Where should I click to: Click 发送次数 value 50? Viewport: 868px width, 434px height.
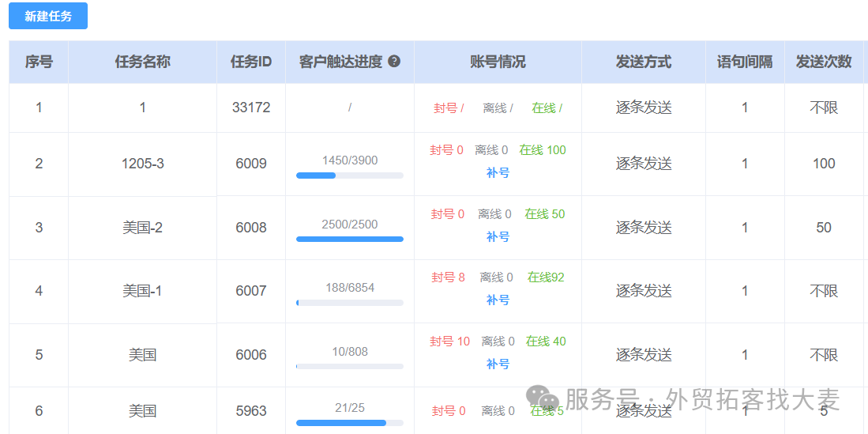pyautogui.click(x=824, y=227)
